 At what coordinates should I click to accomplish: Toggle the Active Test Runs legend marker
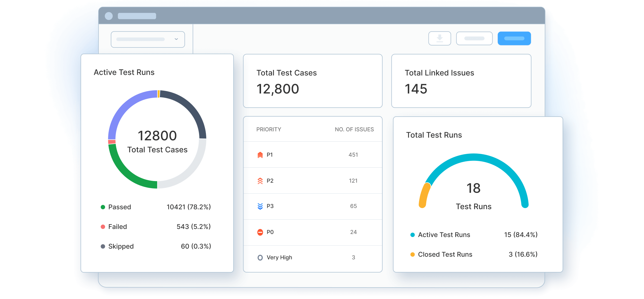(x=412, y=235)
